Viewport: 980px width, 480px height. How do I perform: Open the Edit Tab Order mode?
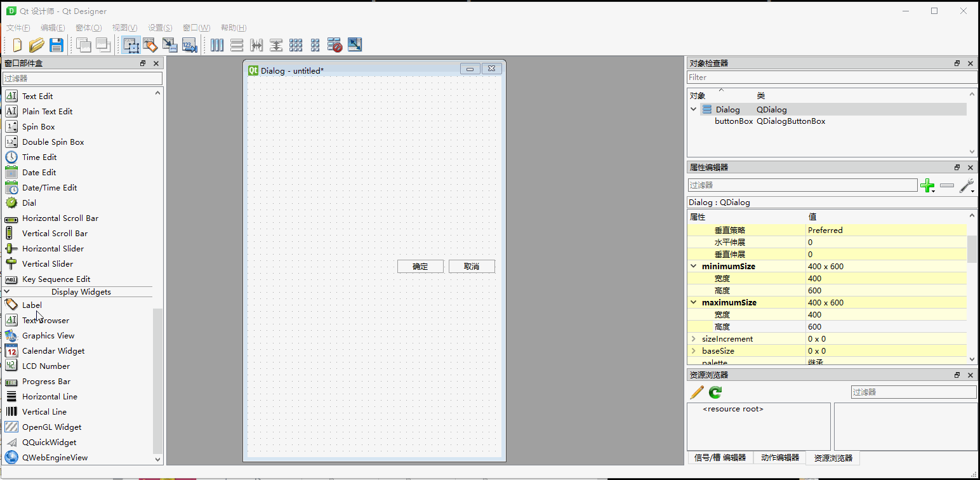pyautogui.click(x=190, y=44)
